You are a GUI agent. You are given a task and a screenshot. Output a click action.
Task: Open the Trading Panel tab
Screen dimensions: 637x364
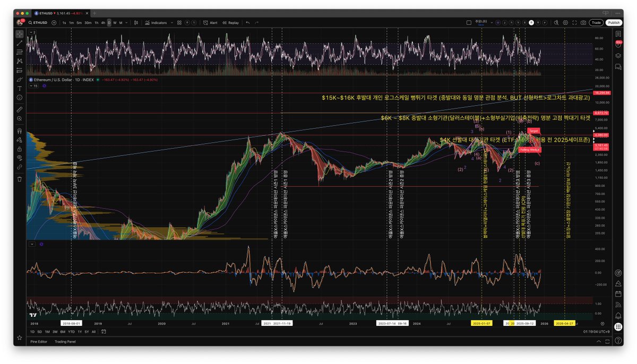(65, 341)
